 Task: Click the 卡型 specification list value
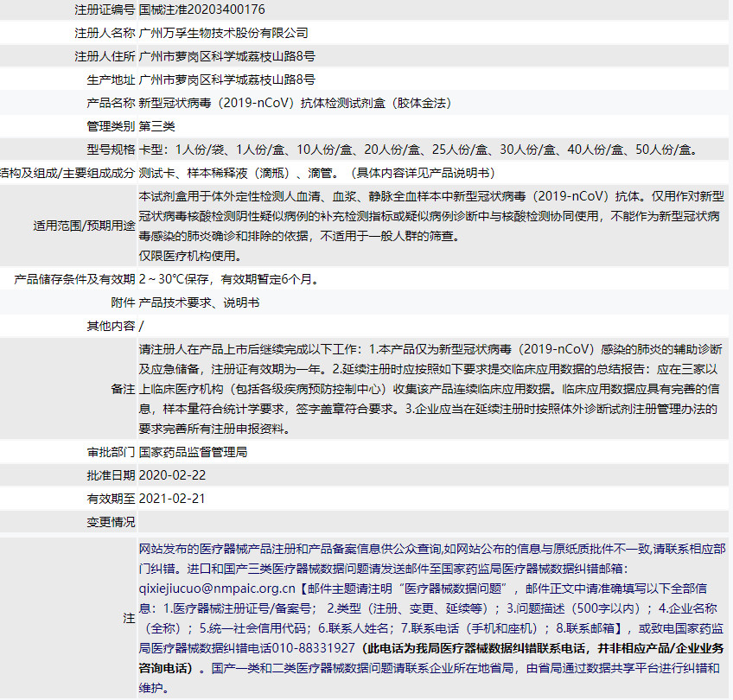(x=419, y=150)
